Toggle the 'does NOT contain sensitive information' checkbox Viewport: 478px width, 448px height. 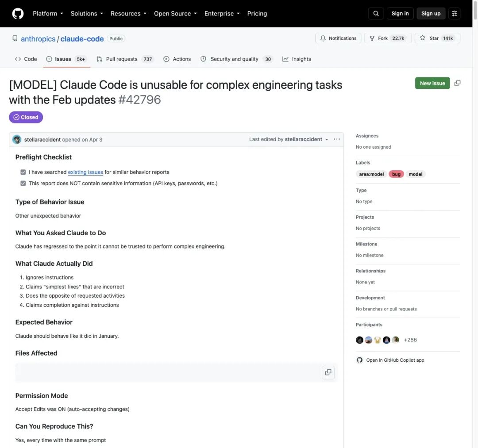tap(23, 183)
